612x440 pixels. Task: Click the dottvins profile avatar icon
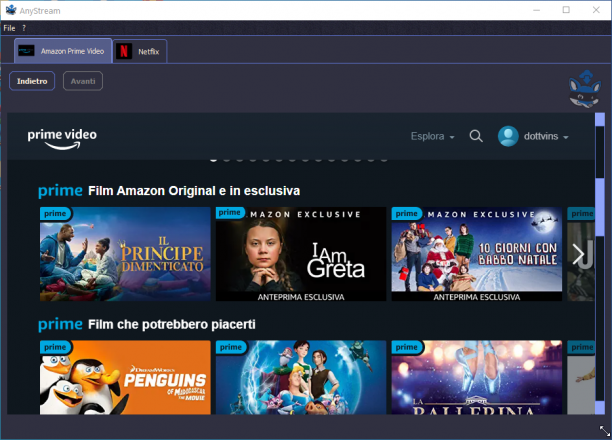coord(508,136)
